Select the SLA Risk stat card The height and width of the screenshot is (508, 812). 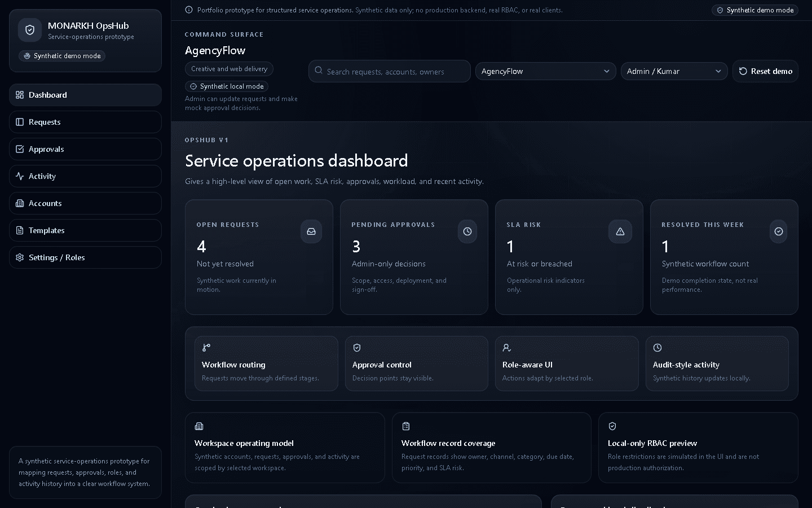[x=569, y=257]
